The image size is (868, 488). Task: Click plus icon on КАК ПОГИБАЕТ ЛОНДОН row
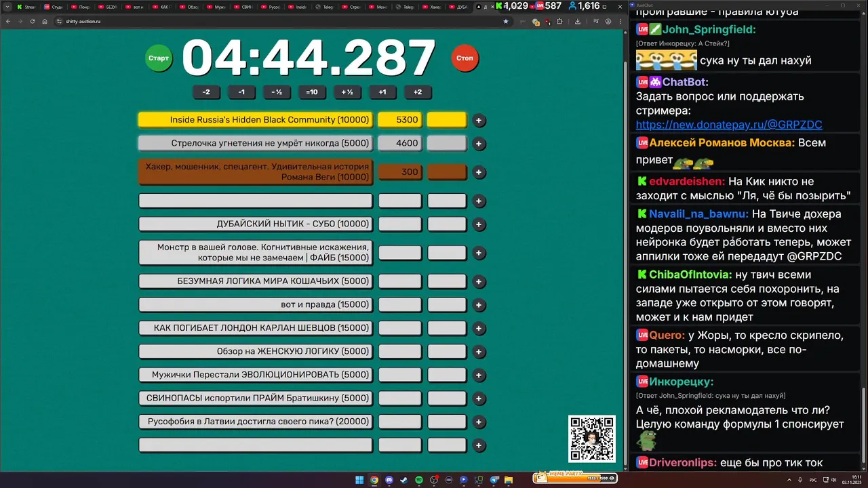click(479, 329)
